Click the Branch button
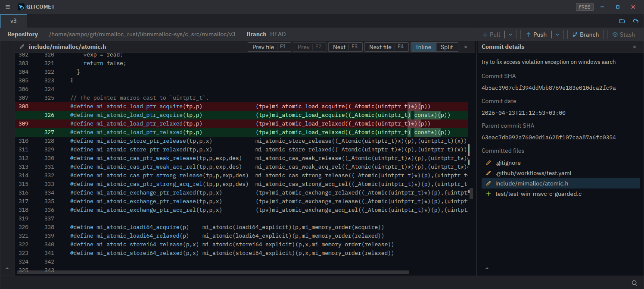This screenshot has width=644, height=289. 585,35
